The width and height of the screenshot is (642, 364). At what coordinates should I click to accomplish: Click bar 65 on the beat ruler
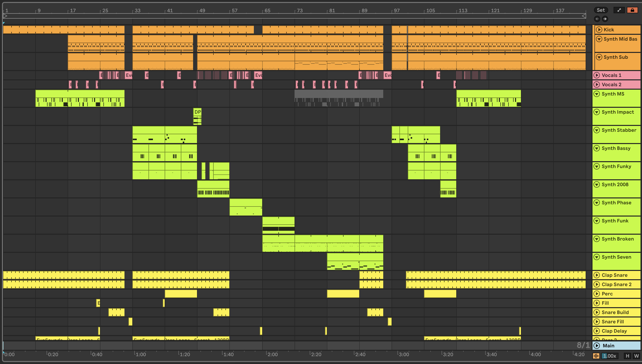(x=267, y=11)
